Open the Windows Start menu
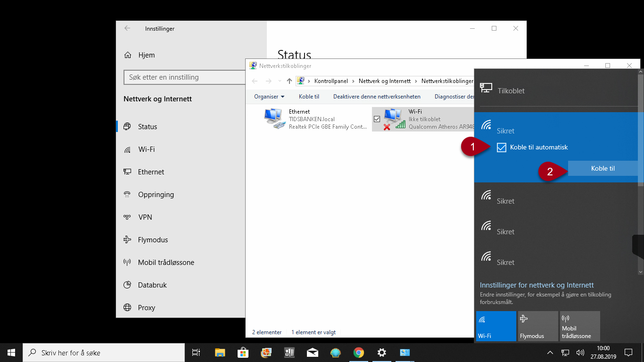The image size is (644, 362). (x=11, y=353)
